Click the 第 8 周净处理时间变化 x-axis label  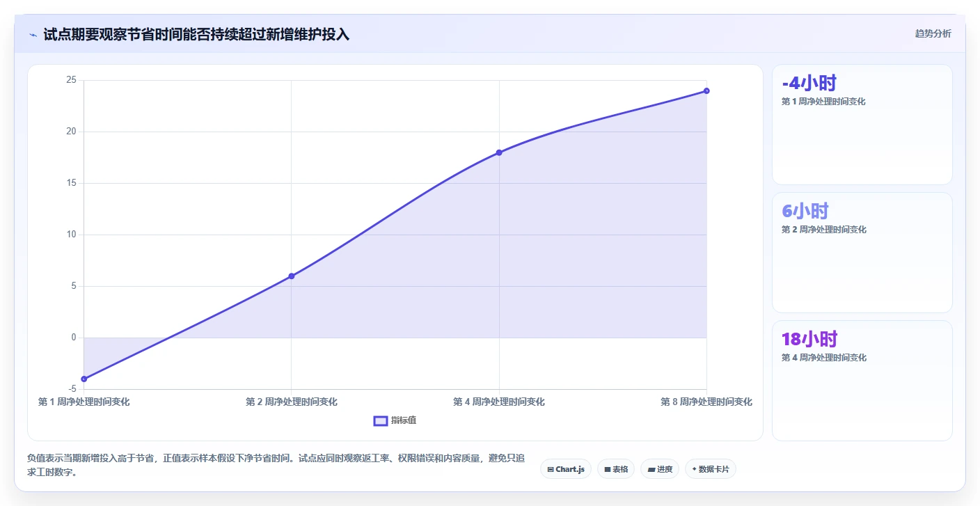(x=706, y=402)
